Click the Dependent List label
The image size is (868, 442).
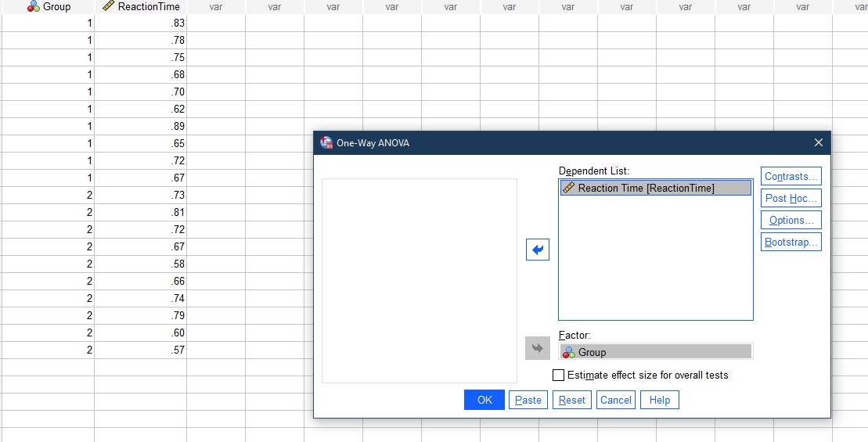click(594, 171)
